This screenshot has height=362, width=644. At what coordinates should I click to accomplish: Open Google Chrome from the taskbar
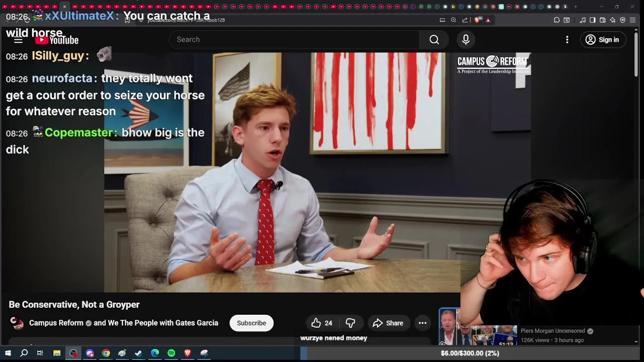pos(106,353)
